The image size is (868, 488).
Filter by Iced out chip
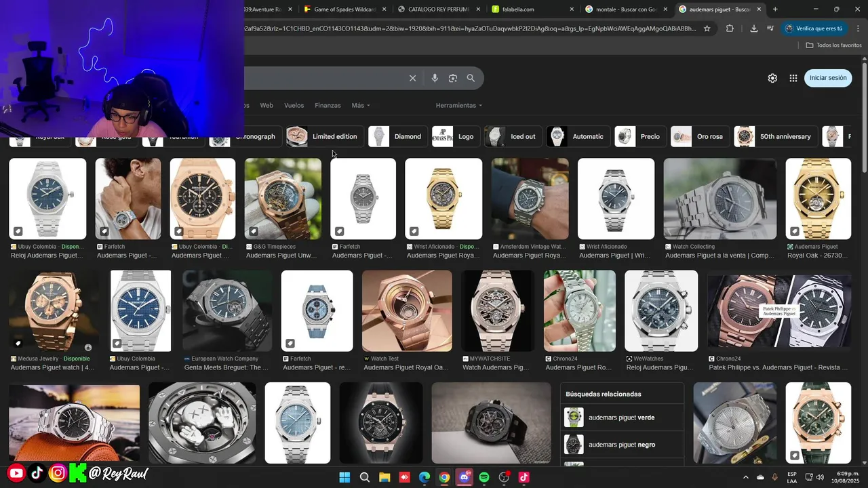click(513, 136)
